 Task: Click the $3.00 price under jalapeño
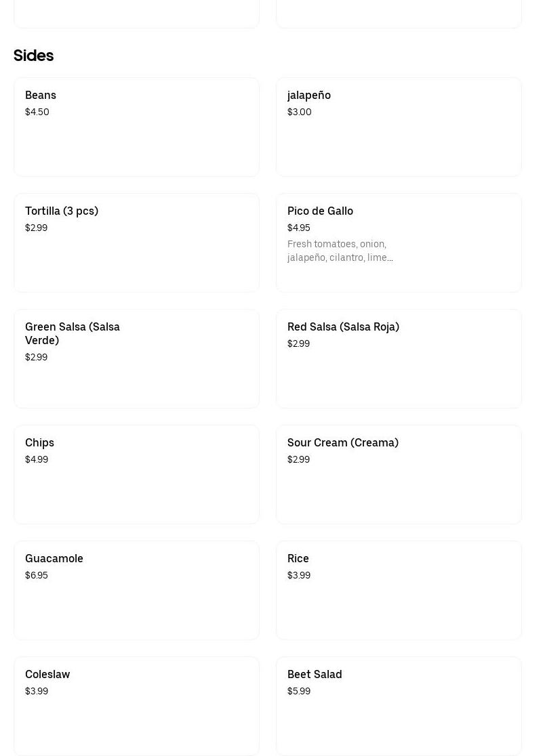point(300,112)
